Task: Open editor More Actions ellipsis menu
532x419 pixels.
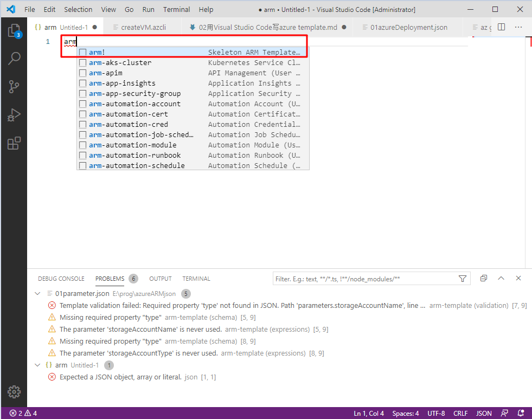Action: point(518,27)
